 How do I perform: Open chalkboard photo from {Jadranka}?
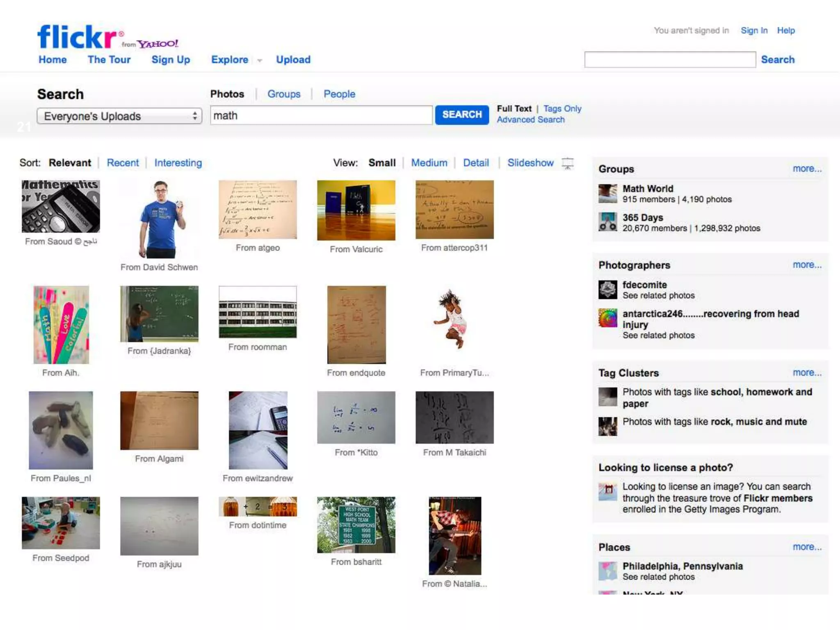[159, 314]
